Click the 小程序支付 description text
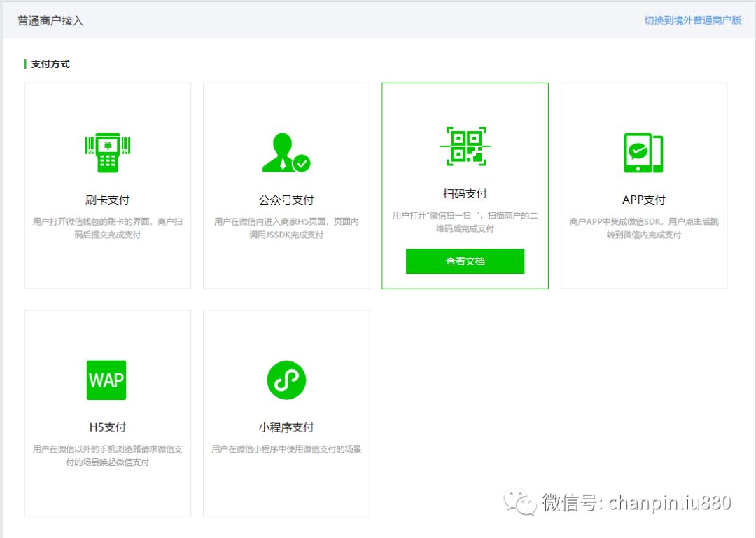This screenshot has height=538, width=756. click(x=286, y=449)
